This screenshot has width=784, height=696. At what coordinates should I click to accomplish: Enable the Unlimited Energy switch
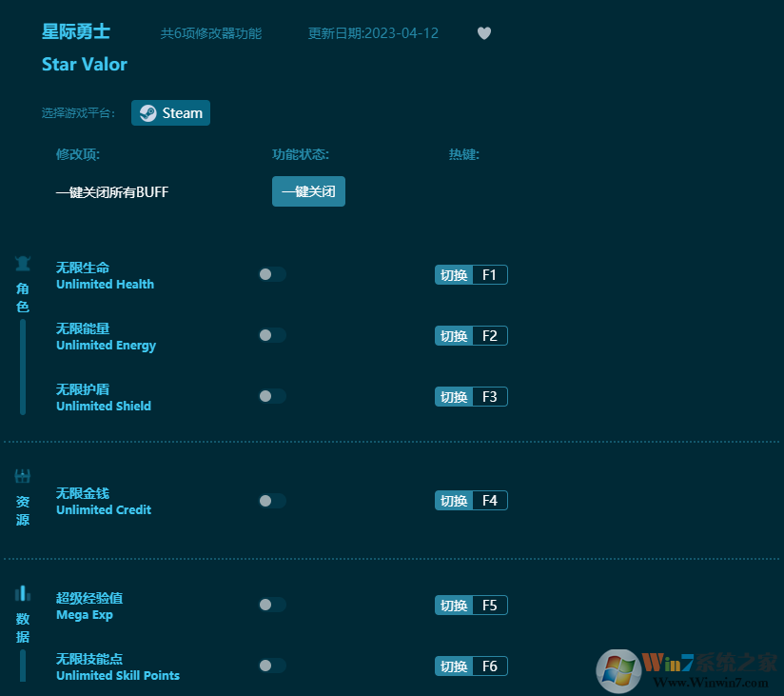tap(272, 335)
